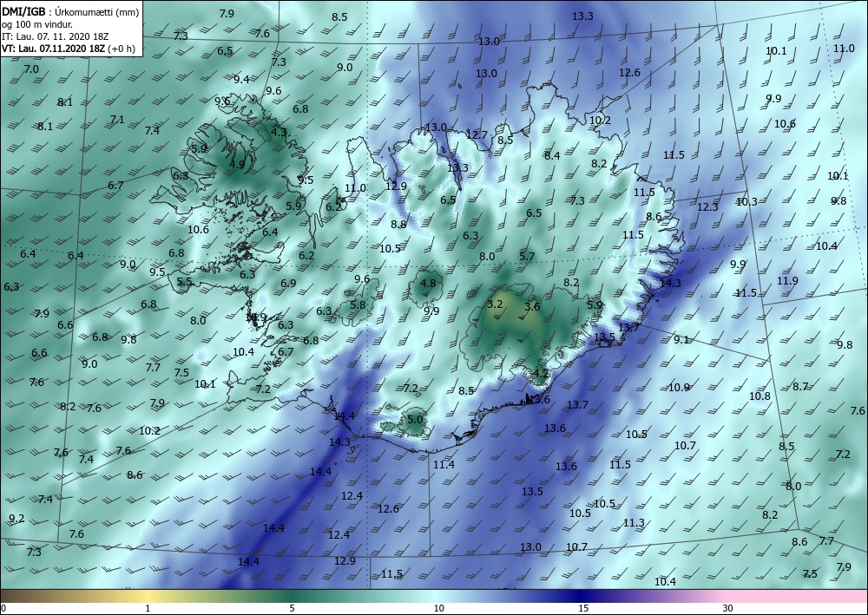
Task: Click the map value 10.3
Action: [x=746, y=202]
